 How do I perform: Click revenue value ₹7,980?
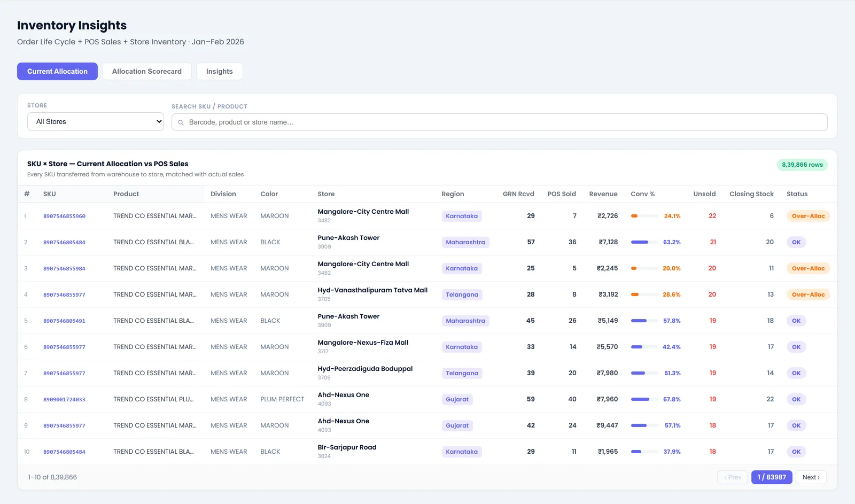coord(607,373)
